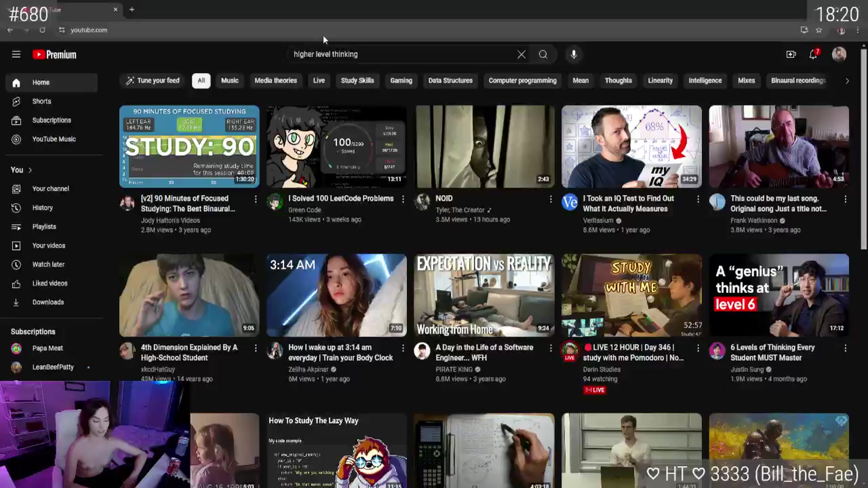Click the Tune your feed button
This screenshot has width=868, height=488.
tap(153, 81)
